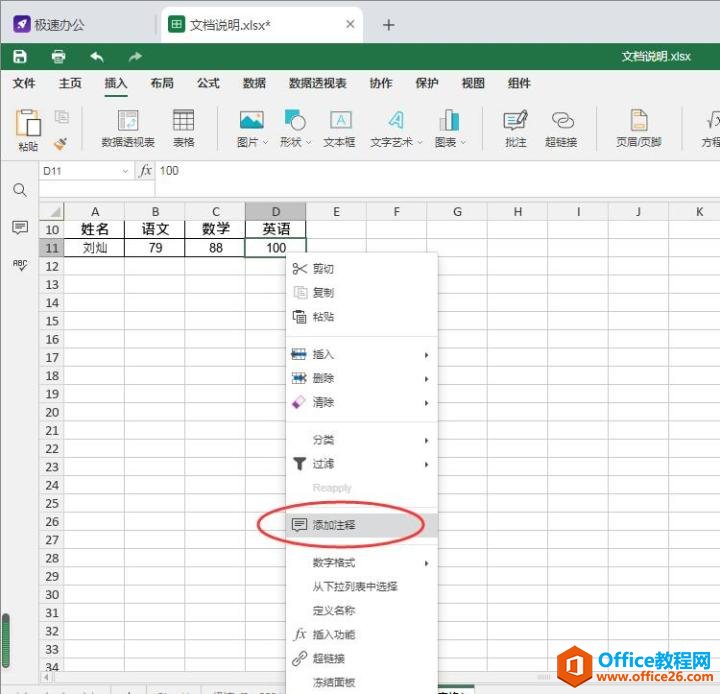Switch to the 协作 collaboration tab

381,83
